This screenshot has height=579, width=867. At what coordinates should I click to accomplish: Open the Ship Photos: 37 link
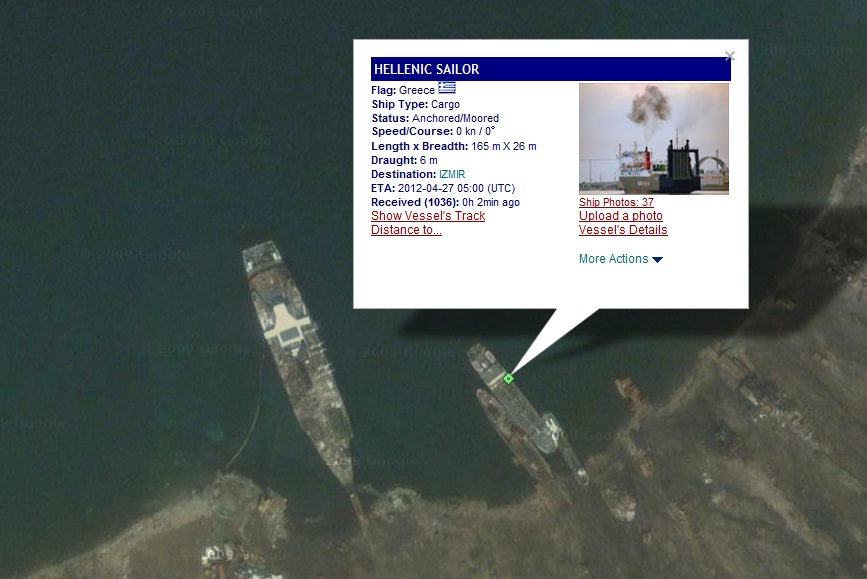616,202
